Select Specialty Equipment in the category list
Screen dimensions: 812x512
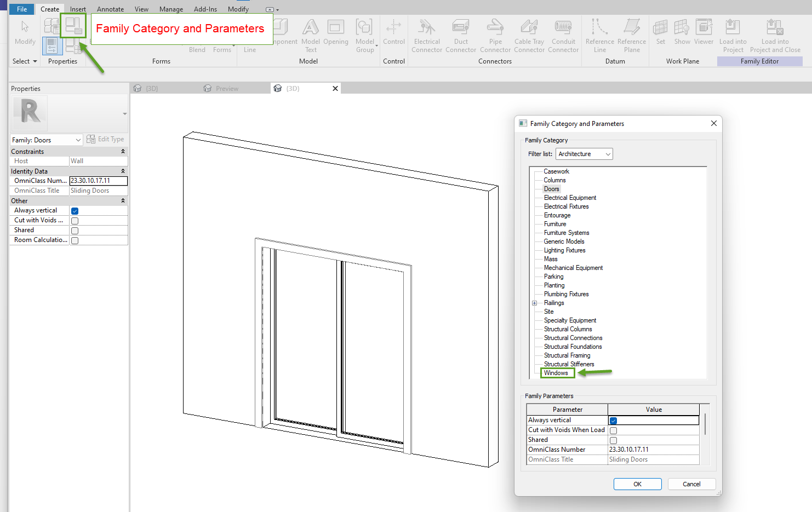(570, 320)
